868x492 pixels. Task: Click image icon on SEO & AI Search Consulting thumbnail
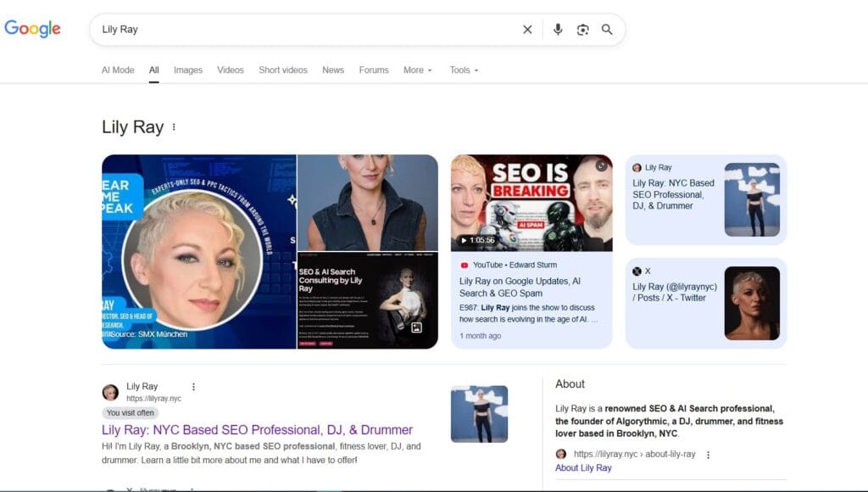[417, 327]
